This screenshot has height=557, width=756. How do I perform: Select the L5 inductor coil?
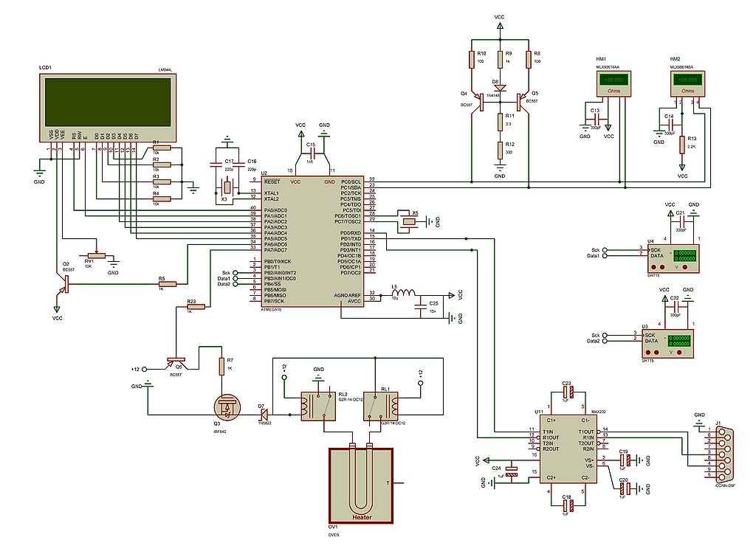tap(404, 293)
